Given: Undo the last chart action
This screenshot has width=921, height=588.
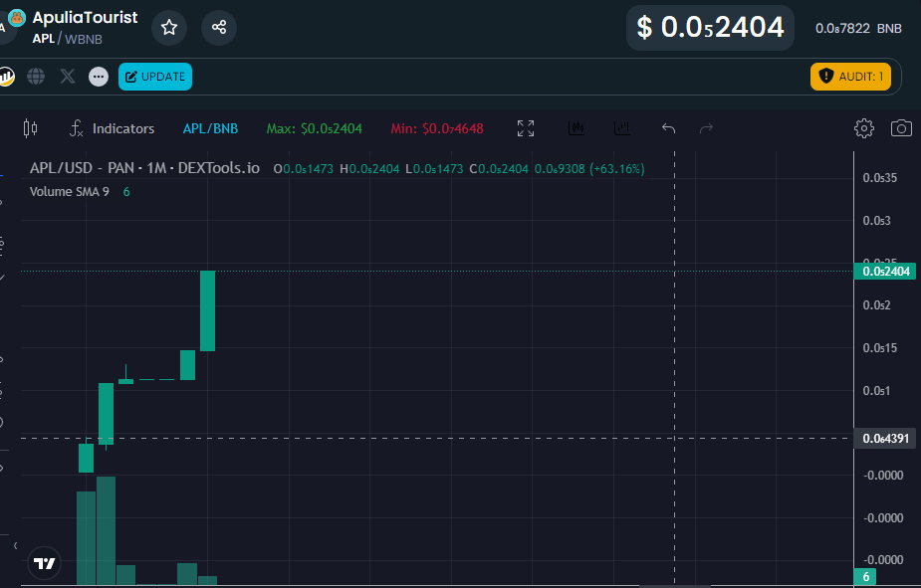Looking at the screenshot, I should (668, 128).
